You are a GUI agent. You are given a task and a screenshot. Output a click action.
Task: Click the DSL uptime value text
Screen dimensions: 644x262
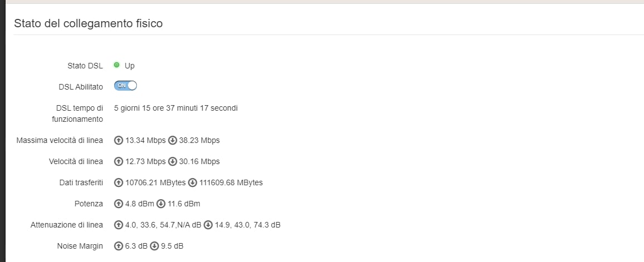point(176,108)
